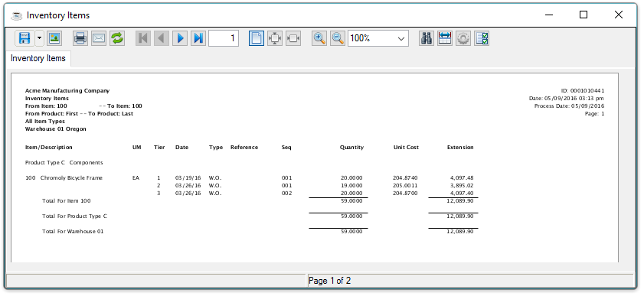Go to next page arrow
This screenshot has width=644, height=296.
click(180, 38)
